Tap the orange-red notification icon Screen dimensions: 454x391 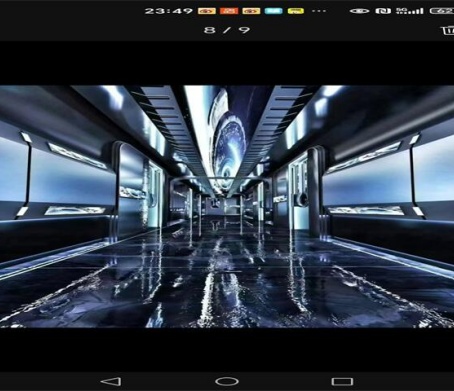pos(229,11)
